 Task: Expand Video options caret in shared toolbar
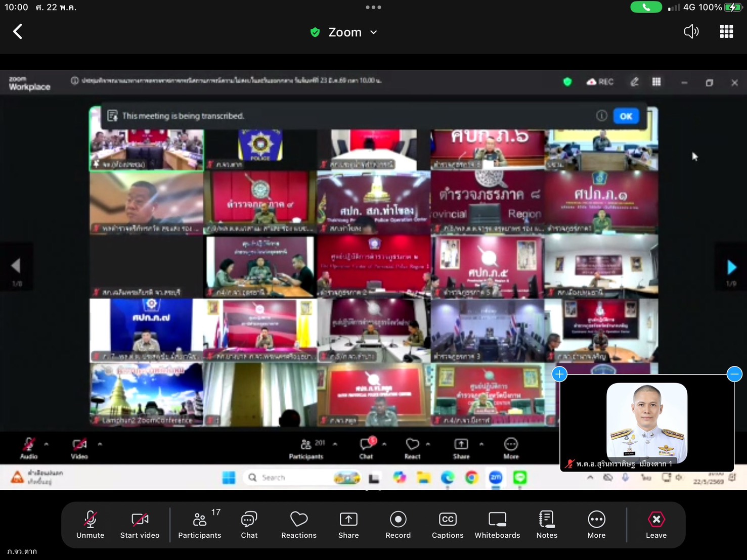click(x=100, y=444)
